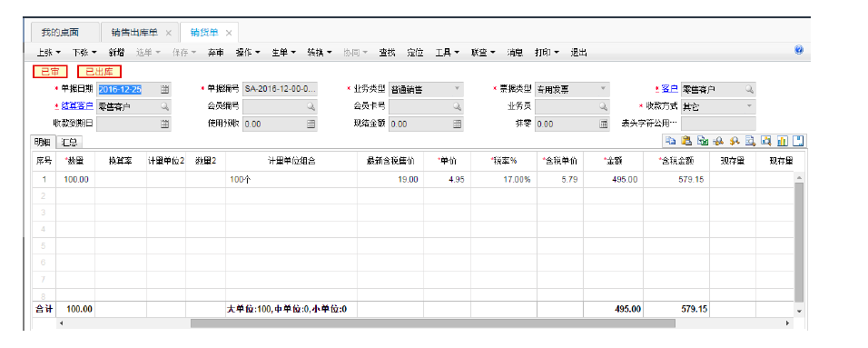Expand the 业务类型 dropdown
Screen dimensions: 868x348
tap(458, 89)
